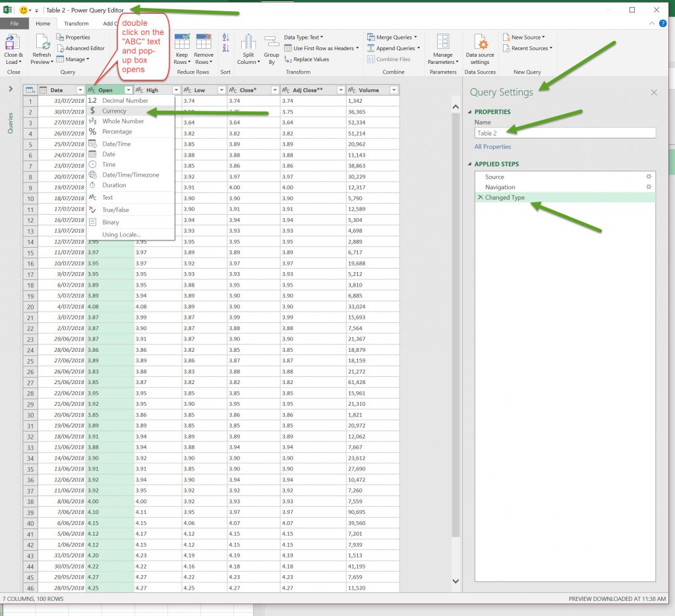The image size is (675, 616).
Task: Switch to the Transform ribbon tab
Action: 76,24
